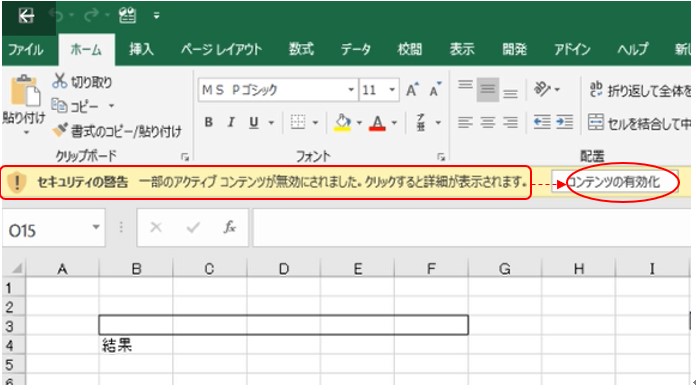696x390 pixels.
Task: Click the Select All corner triangle
Action: (16, 268)
